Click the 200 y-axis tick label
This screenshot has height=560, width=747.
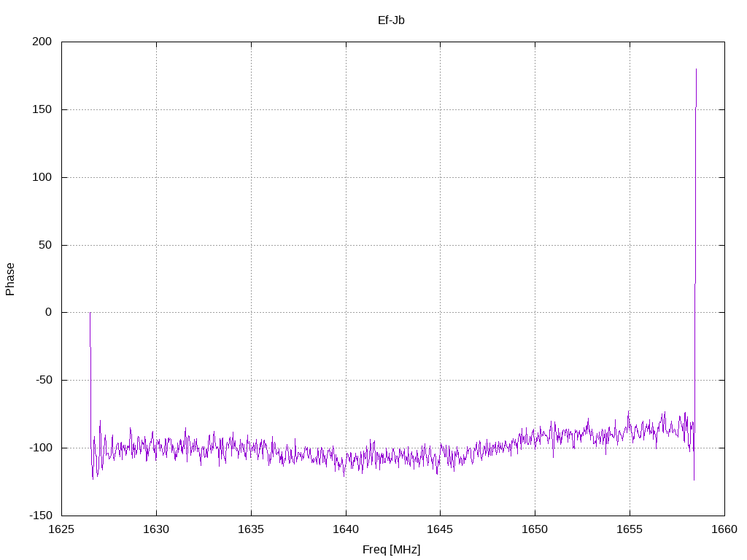tap(42, 42)
